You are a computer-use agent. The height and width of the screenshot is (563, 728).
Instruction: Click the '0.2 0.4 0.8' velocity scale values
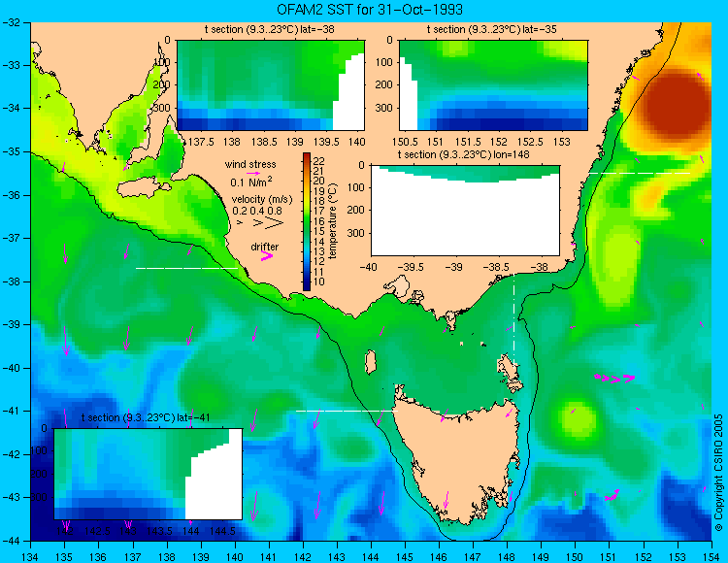[x=257, y=211]
